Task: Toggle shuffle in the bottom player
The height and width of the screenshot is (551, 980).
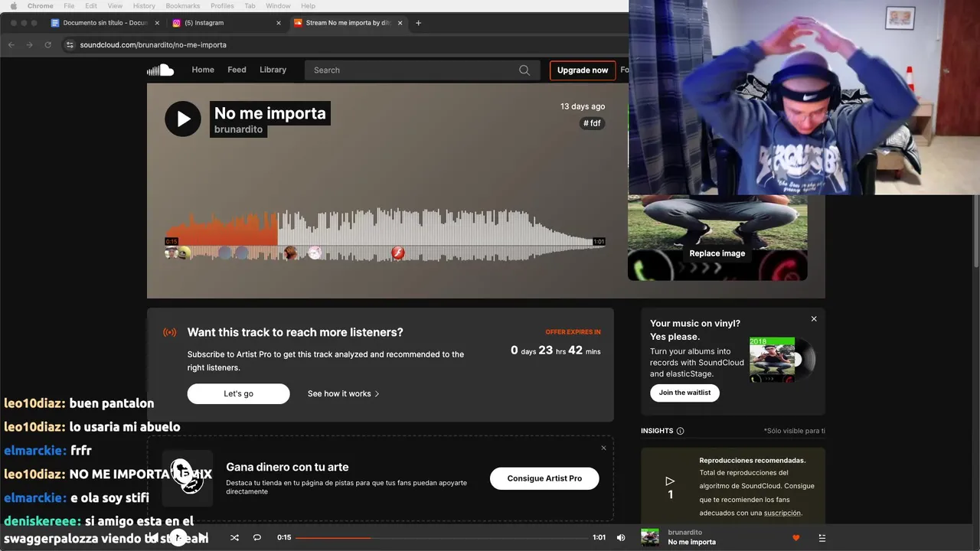Action: click(x=234, y=538)
